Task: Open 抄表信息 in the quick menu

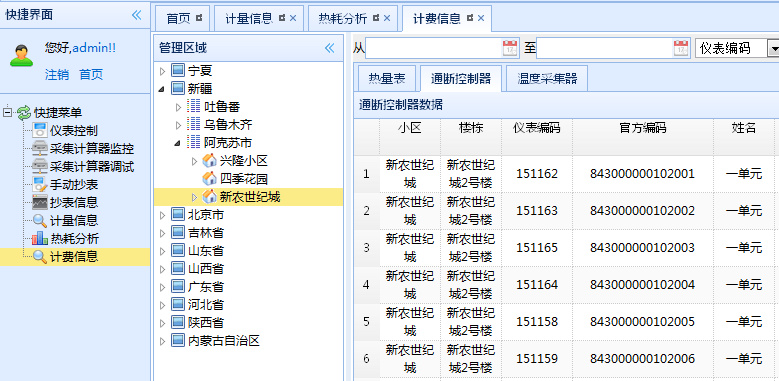Action: (x=65, y=203)
